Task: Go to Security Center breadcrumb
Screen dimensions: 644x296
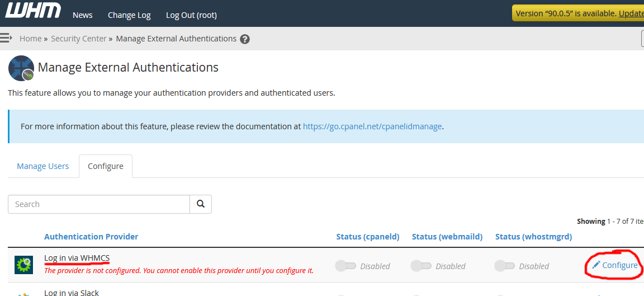Action: pyautogui.click(x=78, y=39)
